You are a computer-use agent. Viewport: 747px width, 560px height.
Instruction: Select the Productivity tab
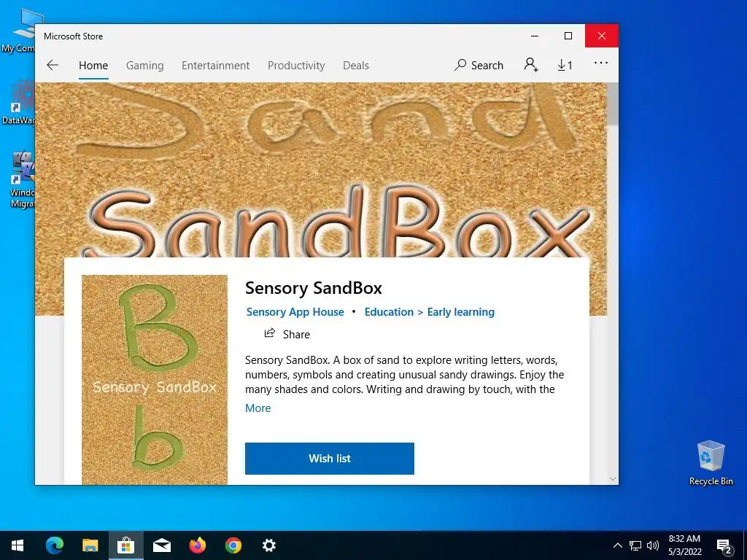click(x=296, y=65)
